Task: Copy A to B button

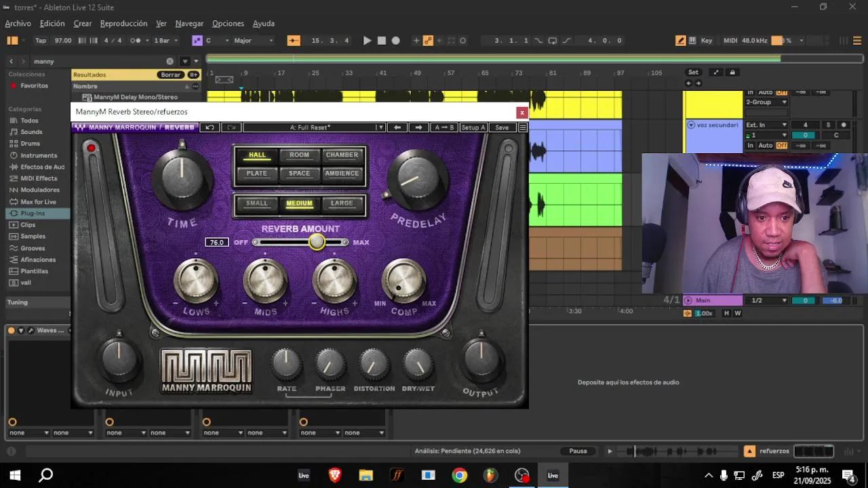Action: [443, 127]
